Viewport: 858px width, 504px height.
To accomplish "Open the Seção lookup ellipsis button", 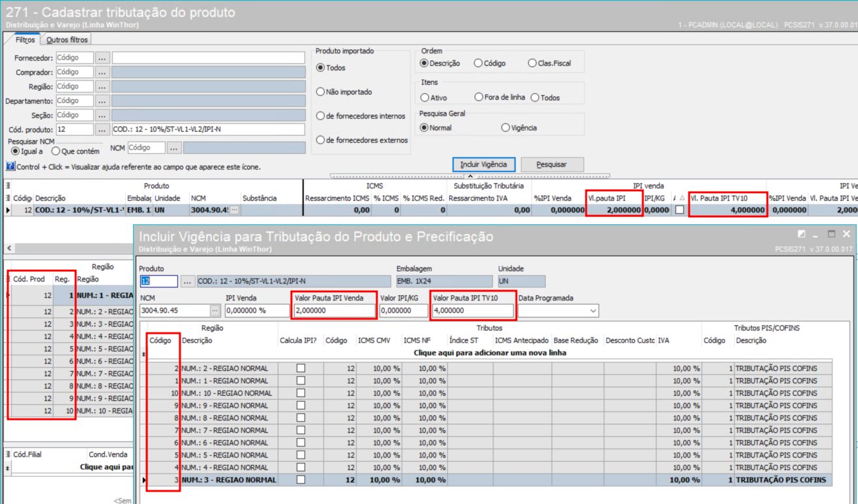I will click(x=103, y=115).
